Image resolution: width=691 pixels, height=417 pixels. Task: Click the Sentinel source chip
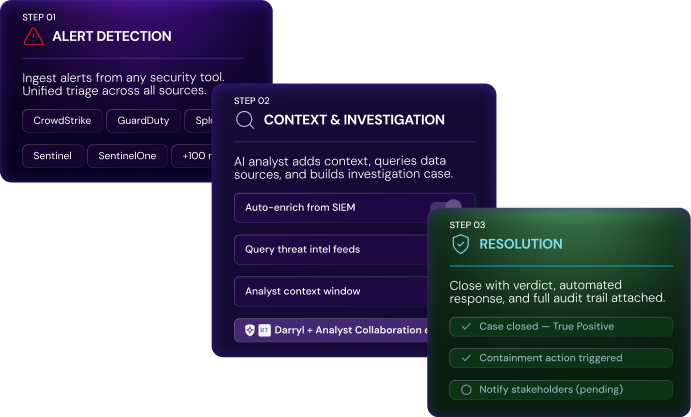point(51,156)
